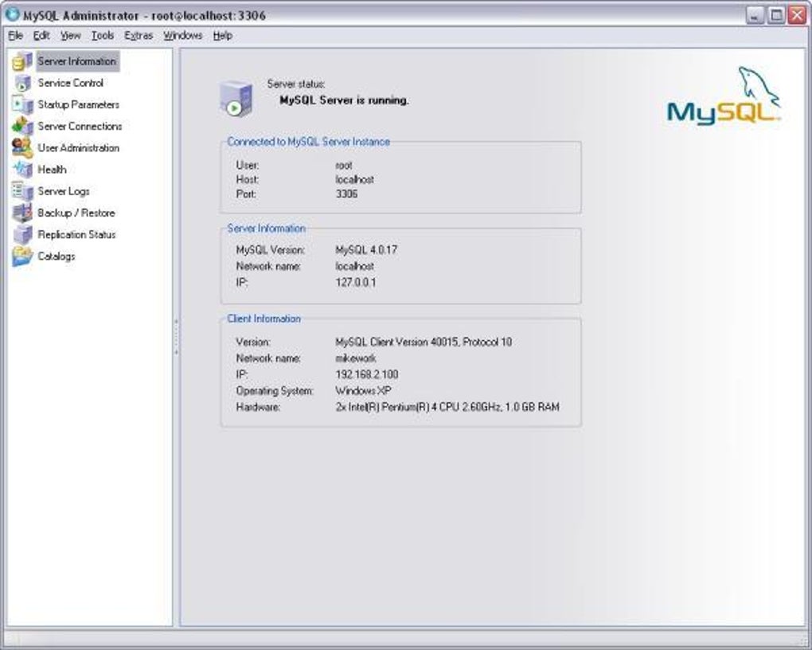812x650 pixels.
Task: Open Startup Parameters section label
Action: tap(78, 104)
